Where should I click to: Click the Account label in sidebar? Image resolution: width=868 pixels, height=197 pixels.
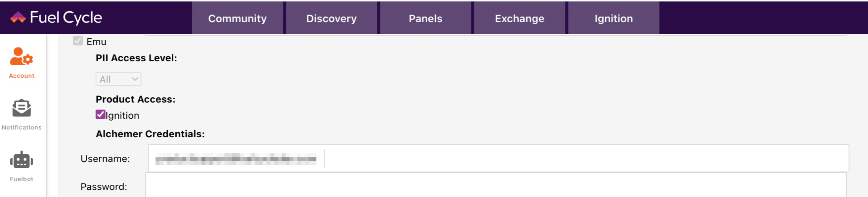pyautogui.click(x=22, y=76)
